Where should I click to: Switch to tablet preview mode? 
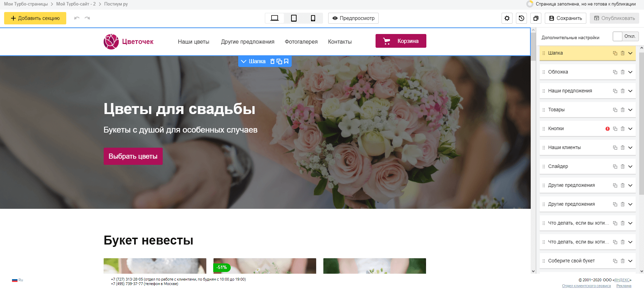pos(294,18)
